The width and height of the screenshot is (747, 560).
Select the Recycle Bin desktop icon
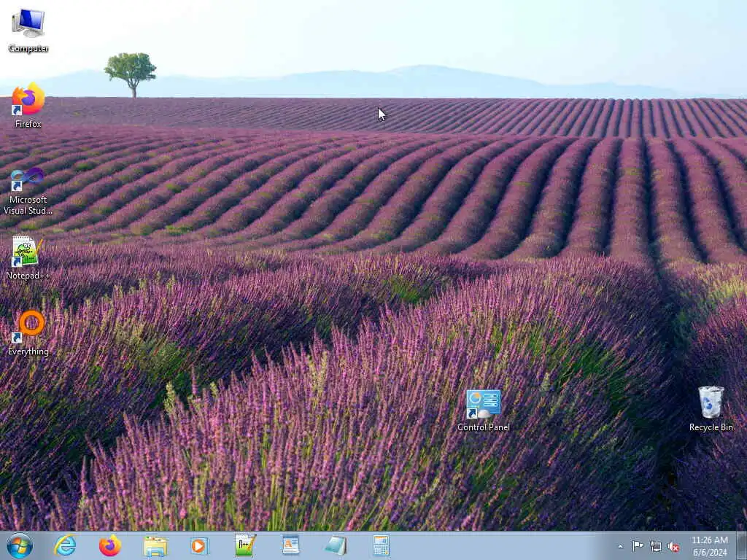(x=711, y=409)
